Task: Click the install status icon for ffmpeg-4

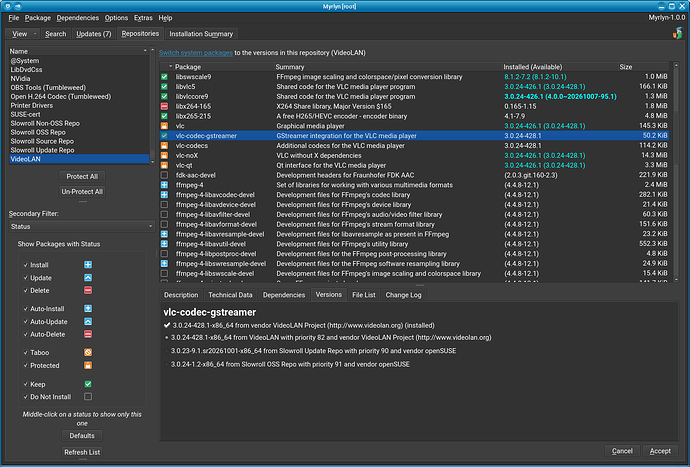Action: pyautogui.click(x=164, y=185)
